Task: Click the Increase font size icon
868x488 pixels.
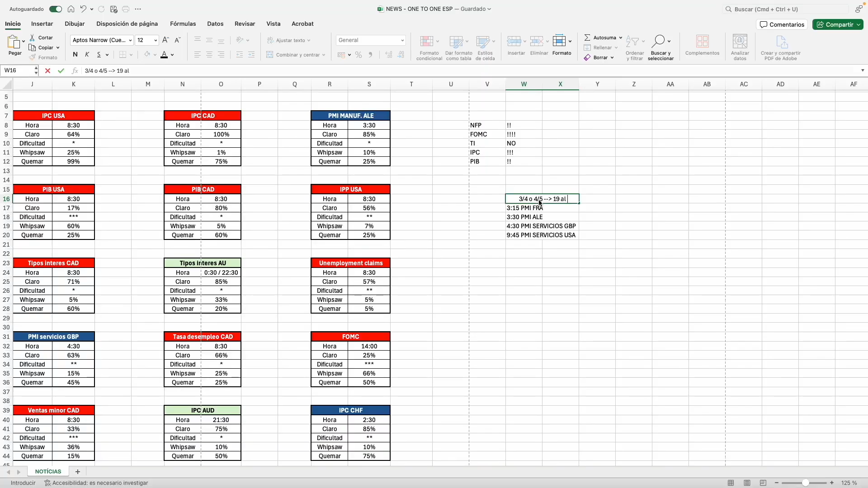Action: pyautogui.click(x=165, y=40)
